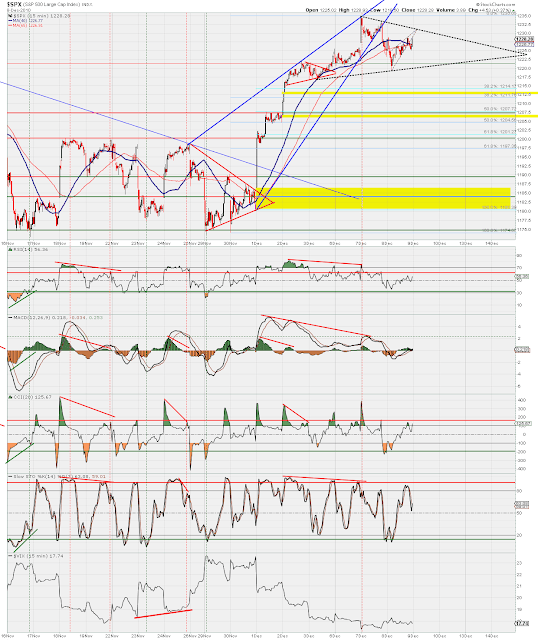Click the 50.0%: 1204.56 Fibonacci label

pos(500,120)
